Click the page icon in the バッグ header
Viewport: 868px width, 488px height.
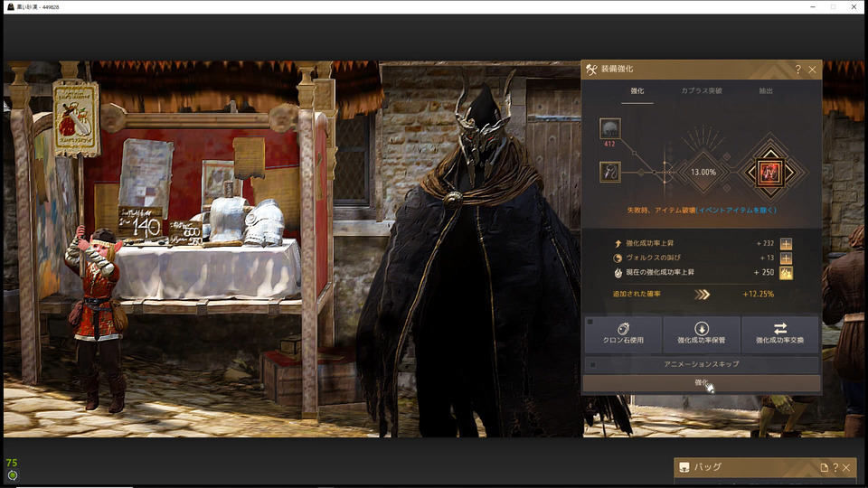(x=824, y=468)
